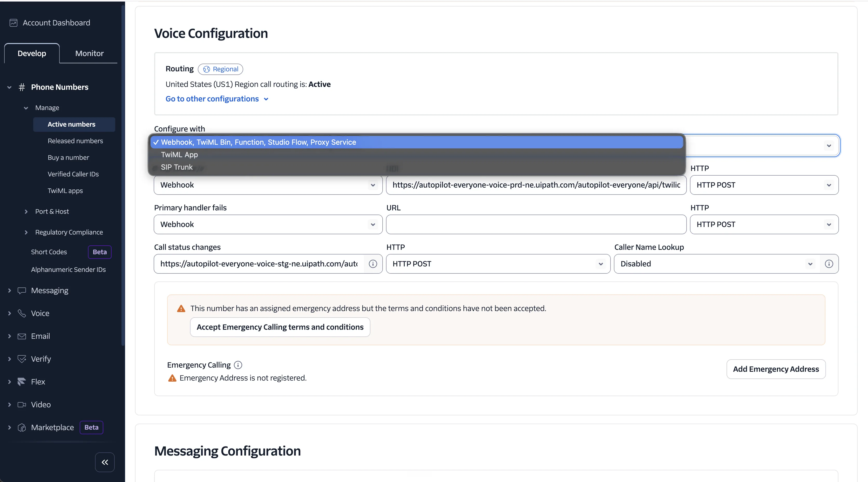Click Configure with dropdown arrow
The width and height of the screenshot is (868, 482).
click(x=829, y=146)
